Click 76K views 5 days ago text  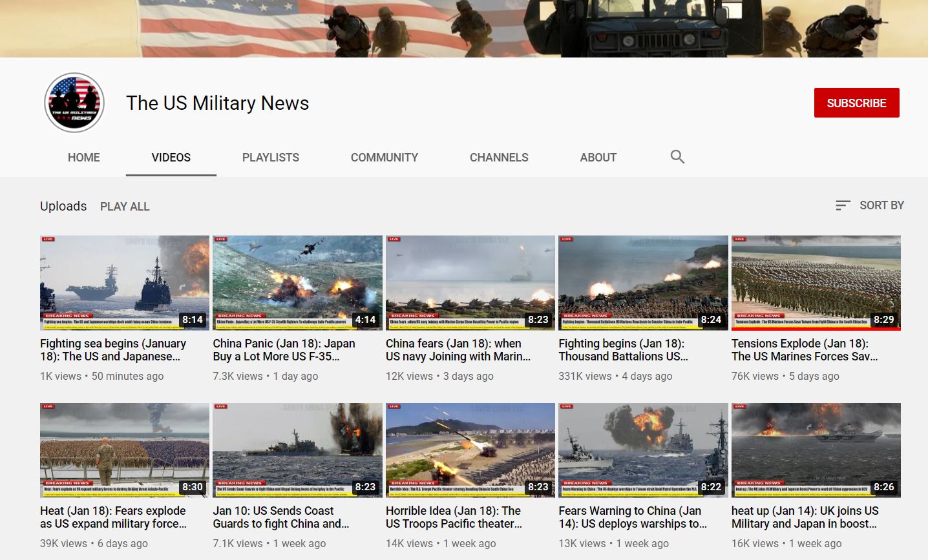pyautogui.click(x=785, y=376)
